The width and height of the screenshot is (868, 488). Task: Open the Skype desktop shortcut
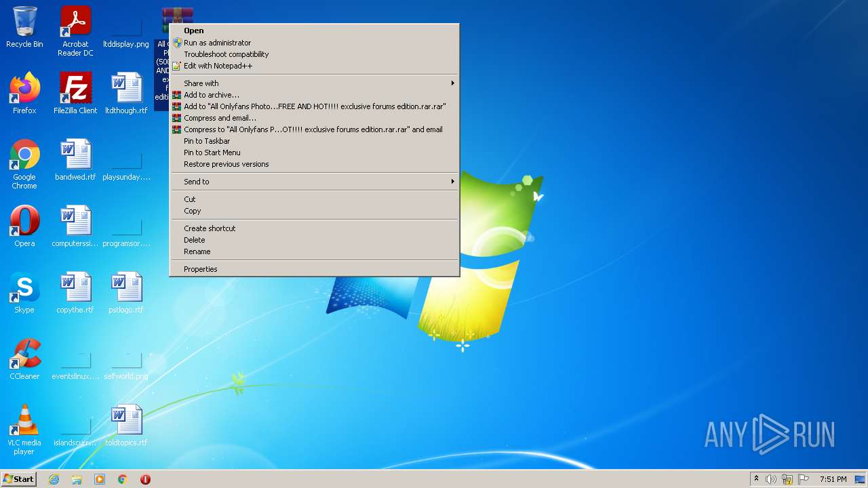click(24, 293)
